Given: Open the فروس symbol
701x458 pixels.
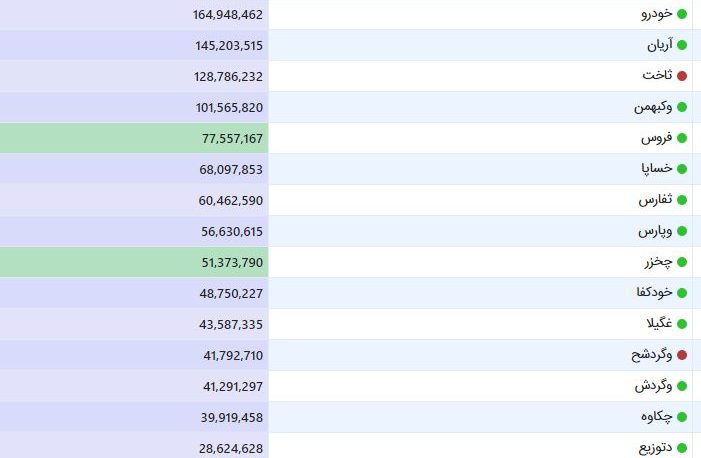Looking at the screenshot, I should pos(657,138).
